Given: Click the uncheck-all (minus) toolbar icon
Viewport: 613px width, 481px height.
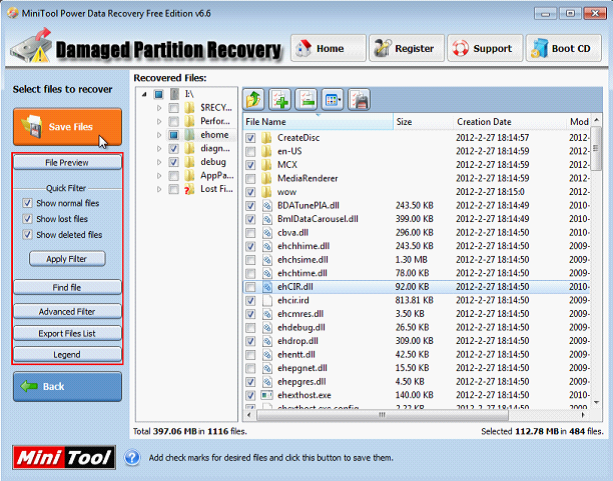Looking at the screenshot, I should [306, 100].
